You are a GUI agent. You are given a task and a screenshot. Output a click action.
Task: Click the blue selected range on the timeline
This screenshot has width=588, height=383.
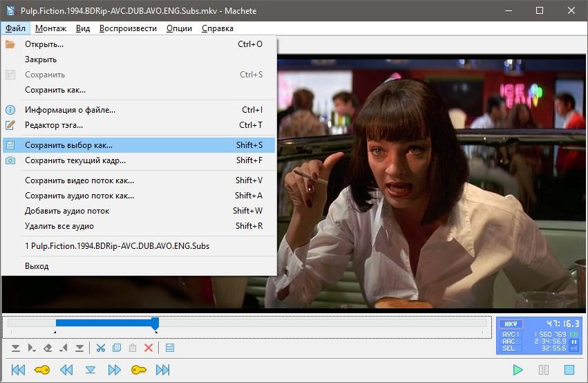(104, 323)
